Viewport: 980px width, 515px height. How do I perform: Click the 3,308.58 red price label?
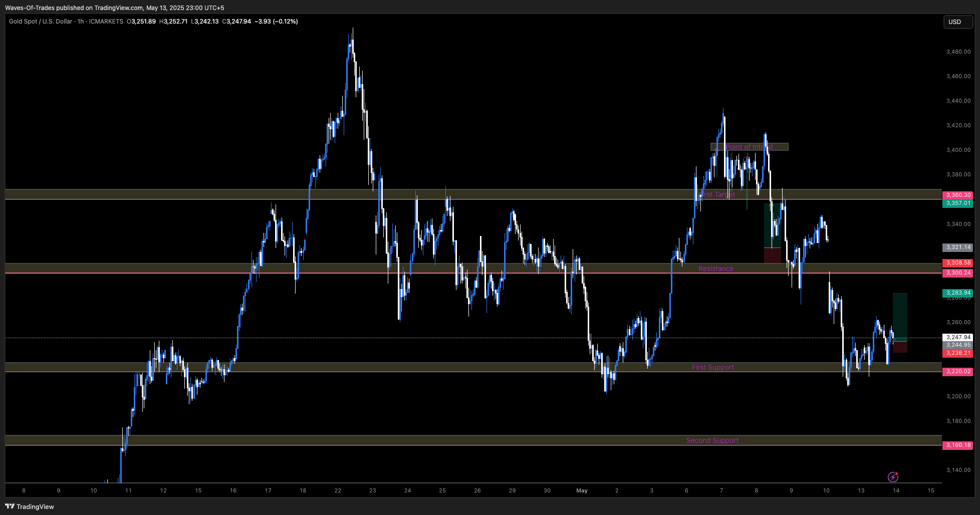[x=958, y=263]
